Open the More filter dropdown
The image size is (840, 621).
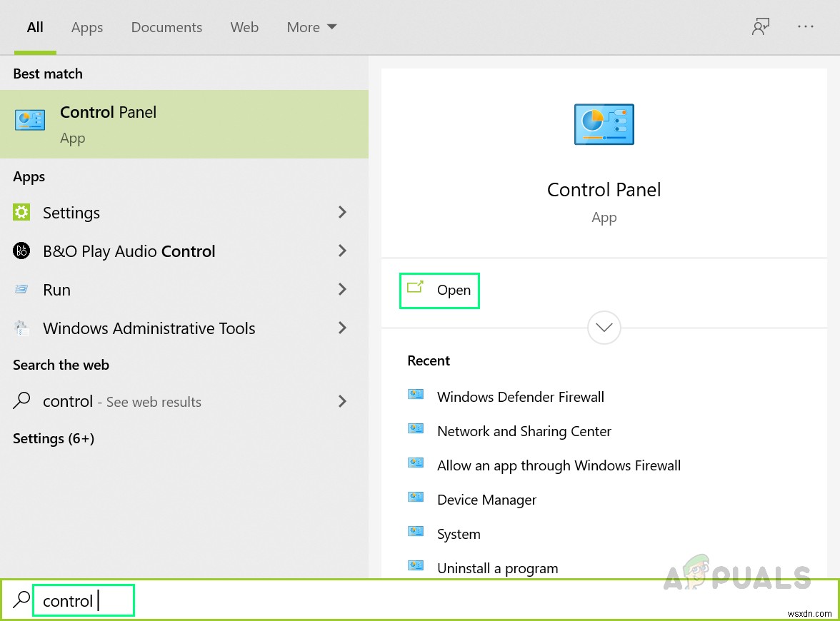311,27
